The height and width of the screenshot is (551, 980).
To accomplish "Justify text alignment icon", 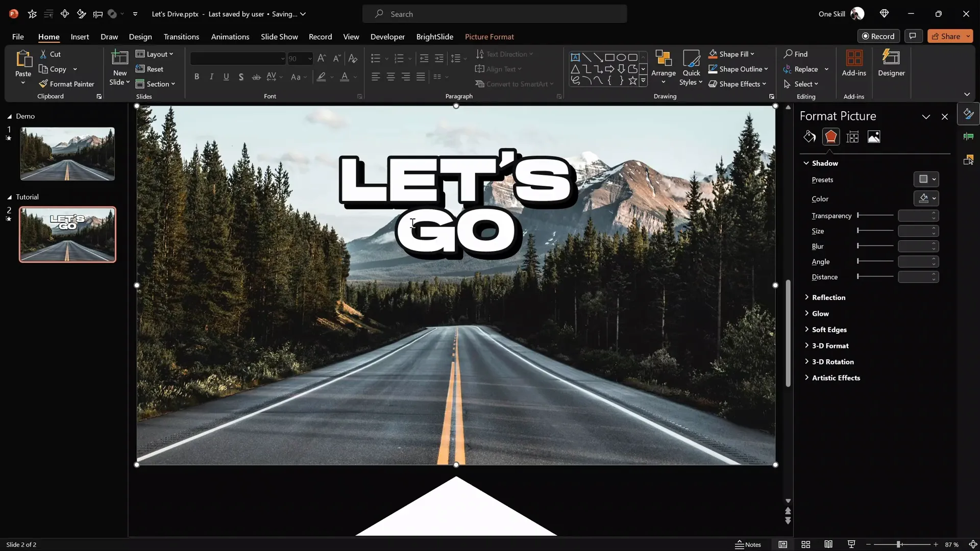I will coord(421,77).
